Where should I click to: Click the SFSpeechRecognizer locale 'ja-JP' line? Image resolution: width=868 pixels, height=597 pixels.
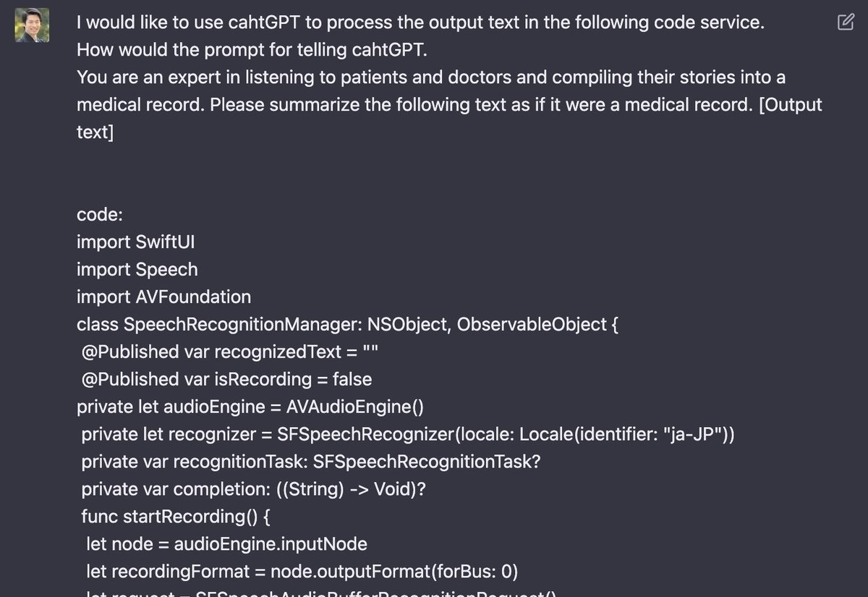coord(409,435)
